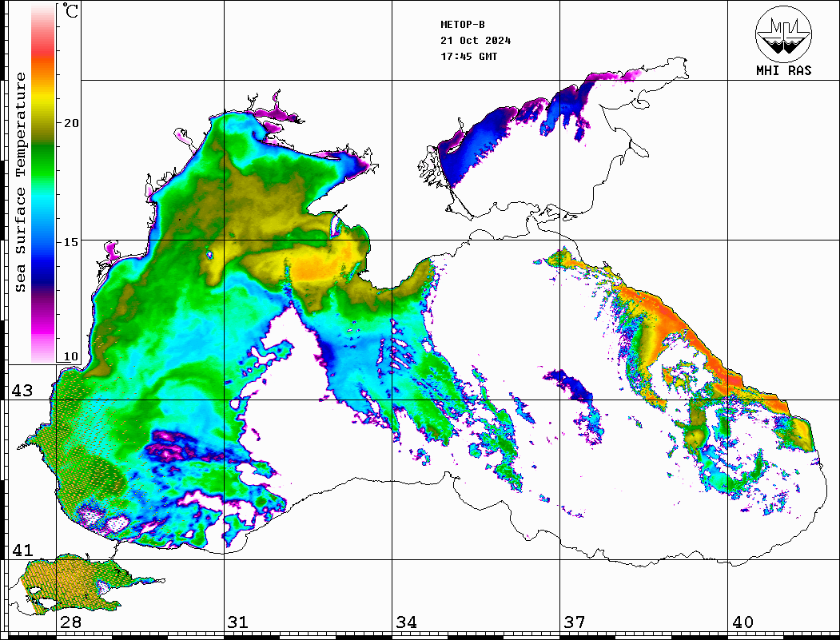Screen dimensions: 840x640
Task: Click longitude label '34'
Action: pos(407,622)
